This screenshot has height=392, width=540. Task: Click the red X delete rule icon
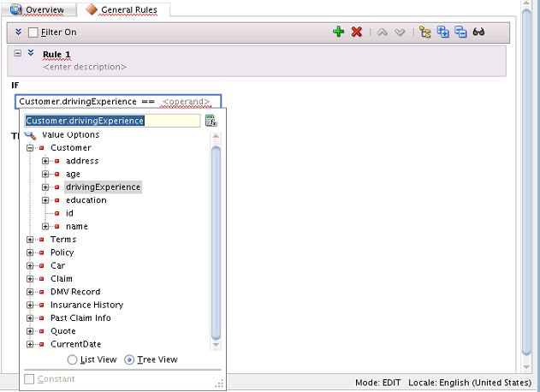pos(357,32)
